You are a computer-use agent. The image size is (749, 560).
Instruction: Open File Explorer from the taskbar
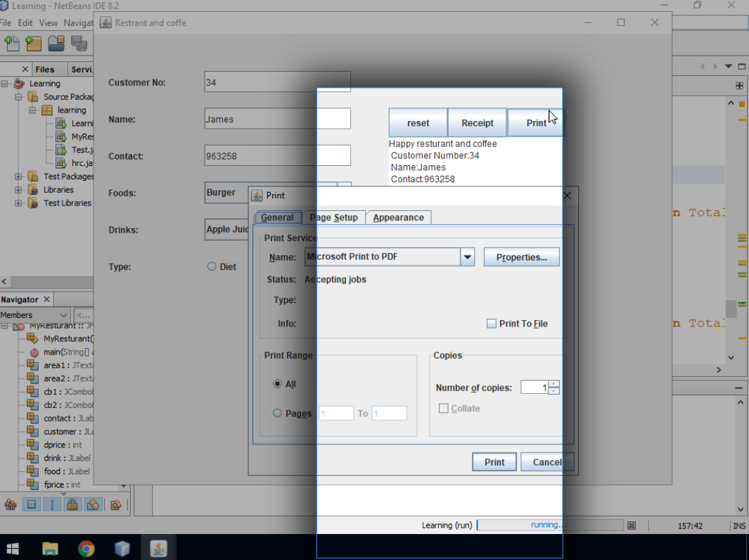50,548
